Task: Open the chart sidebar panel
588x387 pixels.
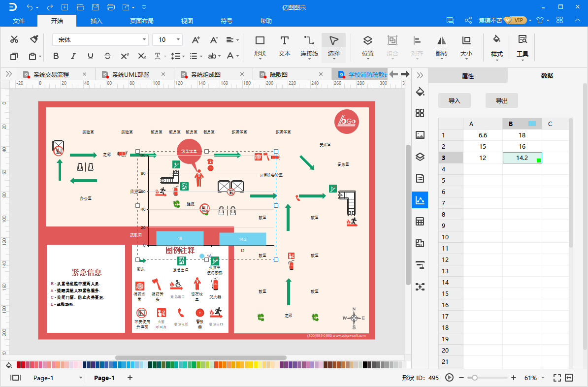Action: [420, 200]
